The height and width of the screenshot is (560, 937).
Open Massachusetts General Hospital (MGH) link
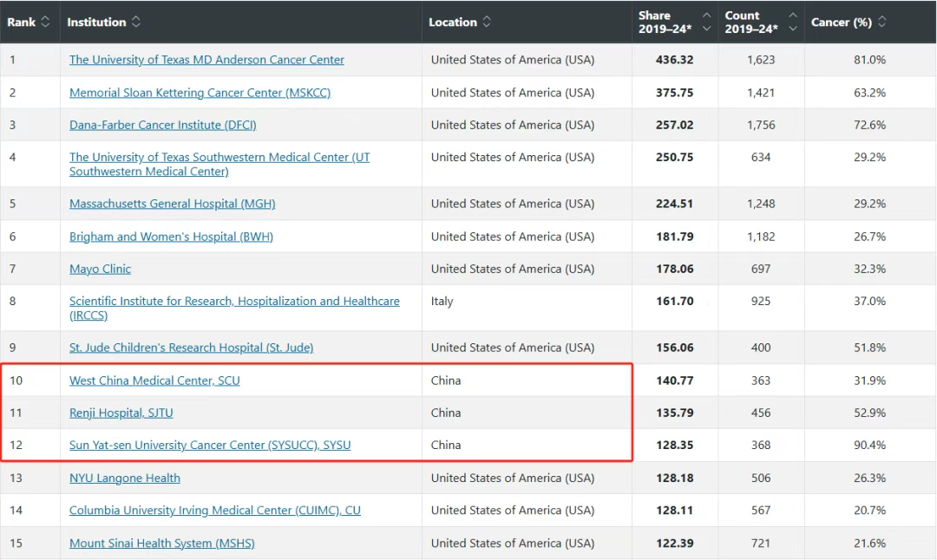click(172, 204)
